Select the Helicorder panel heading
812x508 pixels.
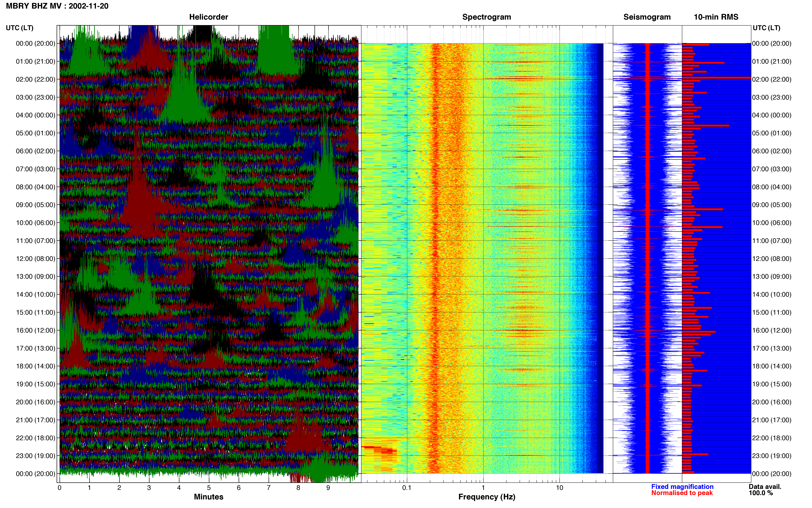pyautogui.click(x=209, y=17)
